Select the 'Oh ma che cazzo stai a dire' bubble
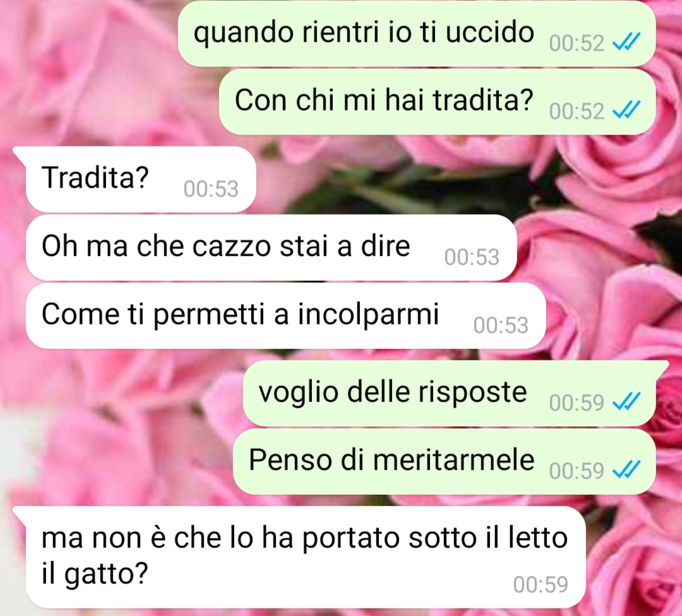682x616 pixels. (271, 247)
